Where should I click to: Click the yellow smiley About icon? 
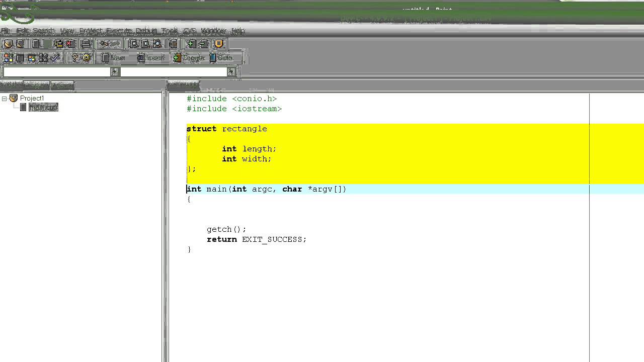pyautogui.click(x=87, y=58)
